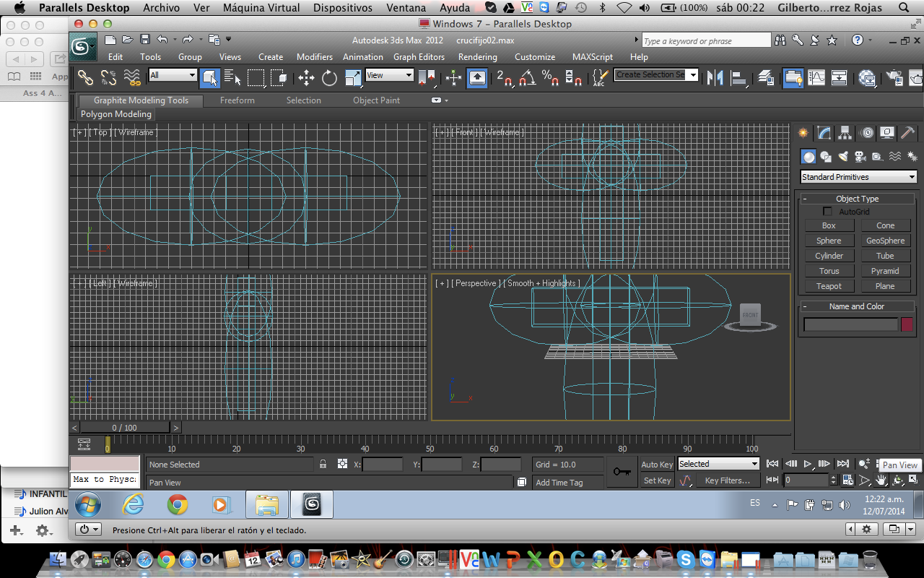Enable the AutoGrid checkbox
924x578 pixels.
[x=827, y=212]
